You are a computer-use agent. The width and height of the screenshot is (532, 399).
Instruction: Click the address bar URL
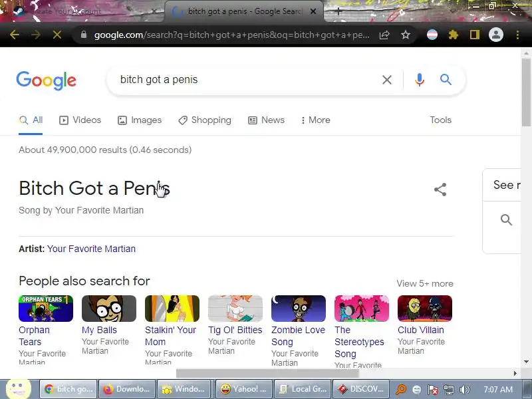[232, 35]
